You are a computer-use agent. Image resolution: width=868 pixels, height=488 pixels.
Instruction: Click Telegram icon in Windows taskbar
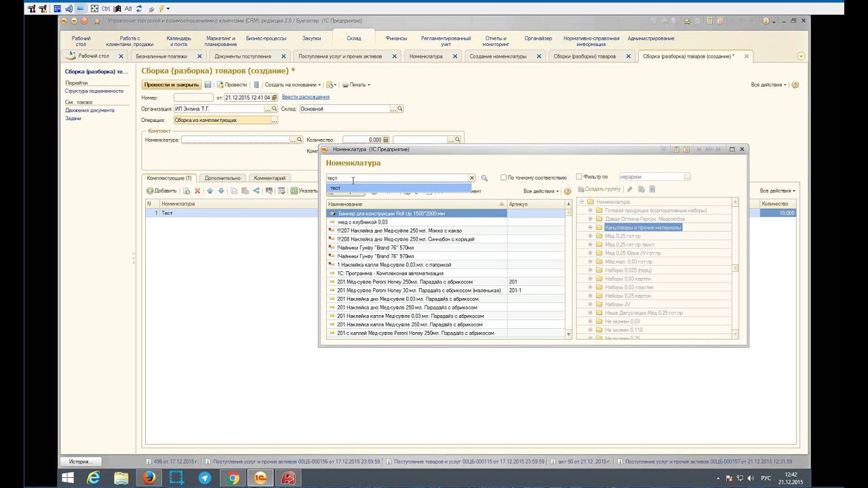(x=204, y=478)
